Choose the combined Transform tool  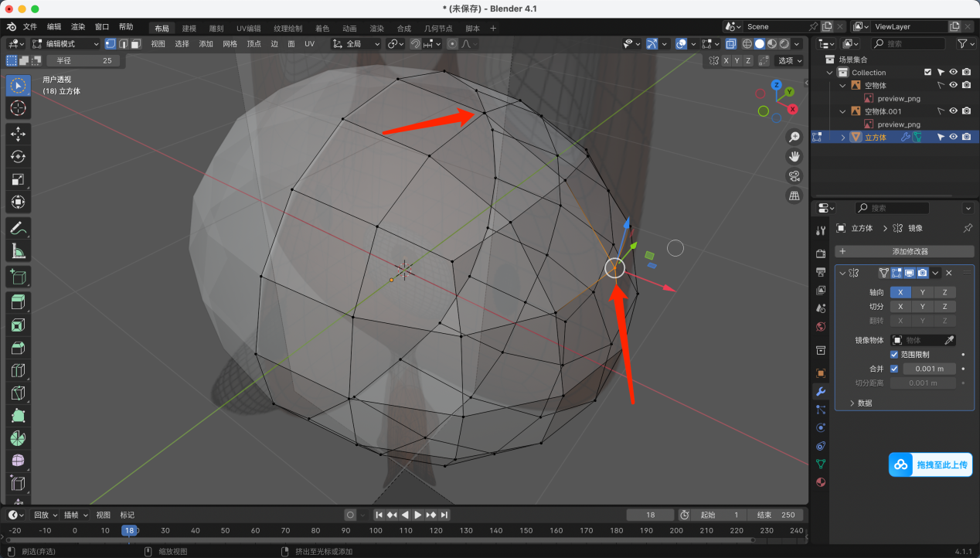tap(18, 202)
